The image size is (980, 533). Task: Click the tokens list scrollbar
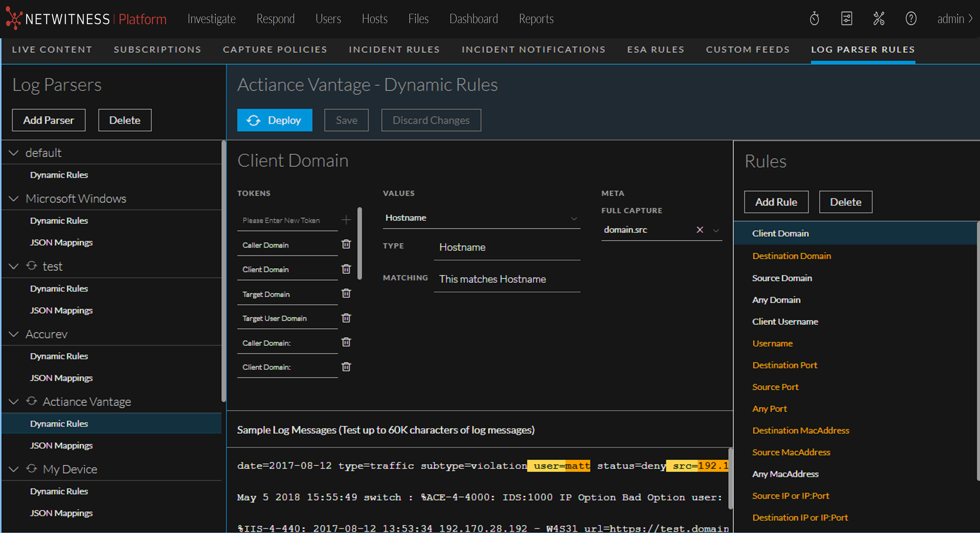359,243
